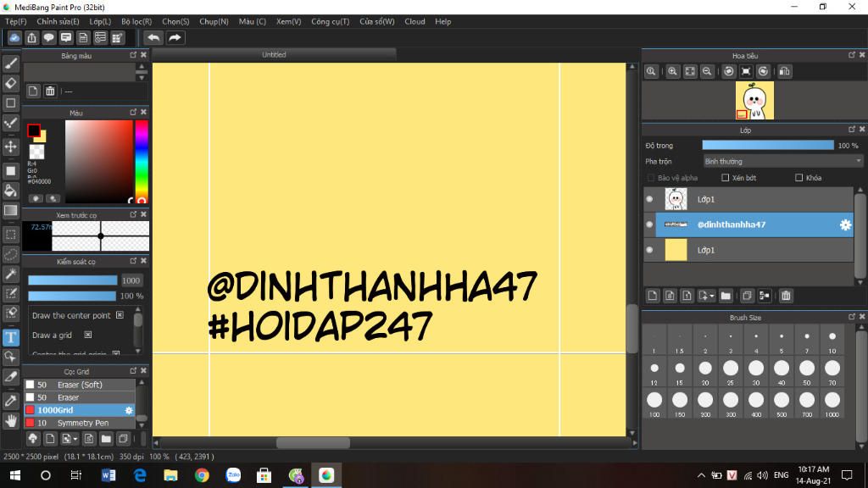Duplicate the layer with the copy icon
868x488 pixels.
click(747, 296)
